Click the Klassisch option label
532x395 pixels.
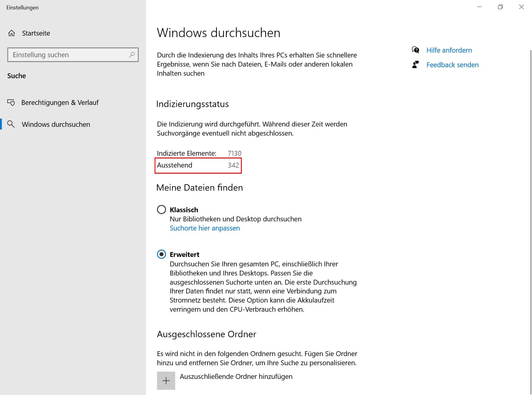pos(184,210)
